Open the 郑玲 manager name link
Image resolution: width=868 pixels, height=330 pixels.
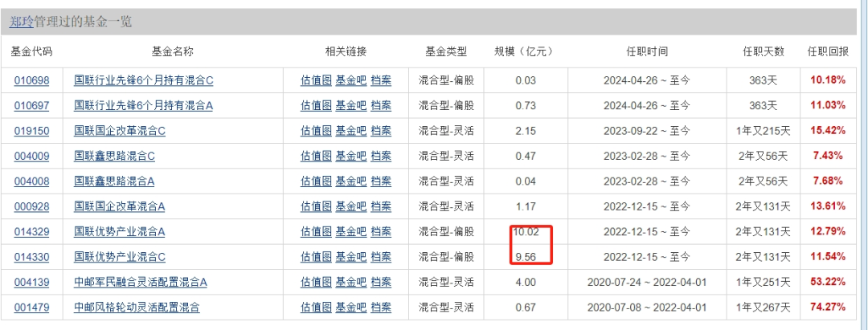pos(22,22)
